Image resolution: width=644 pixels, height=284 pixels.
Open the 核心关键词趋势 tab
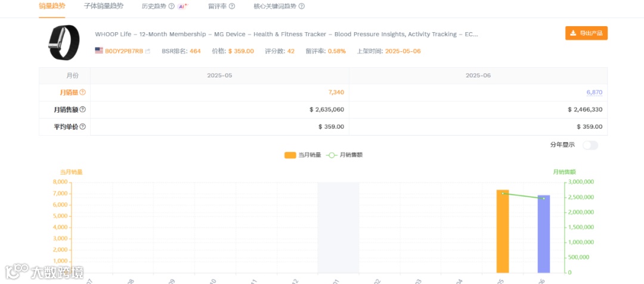click(x=276, y=6)
